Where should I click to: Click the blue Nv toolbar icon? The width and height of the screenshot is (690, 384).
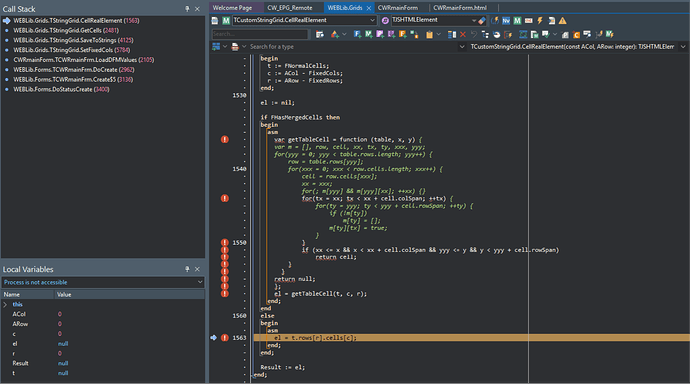coord(506,21)
